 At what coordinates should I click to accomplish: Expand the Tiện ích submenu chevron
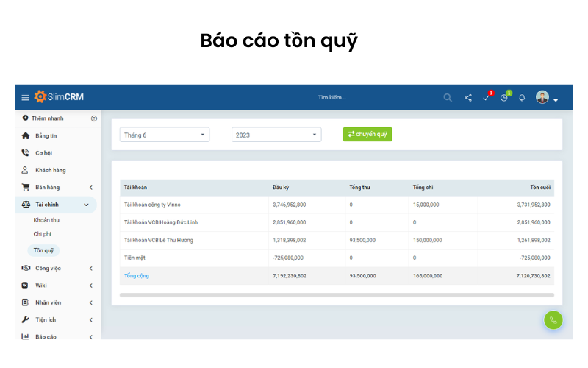click(90, 320)
